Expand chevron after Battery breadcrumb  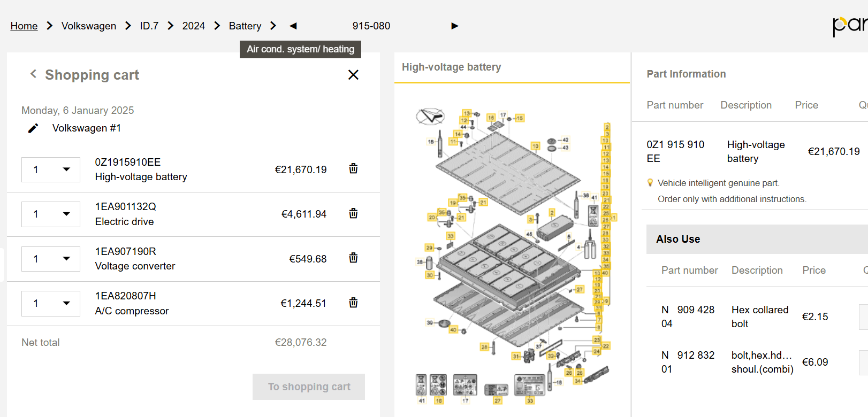pos(273,26)
